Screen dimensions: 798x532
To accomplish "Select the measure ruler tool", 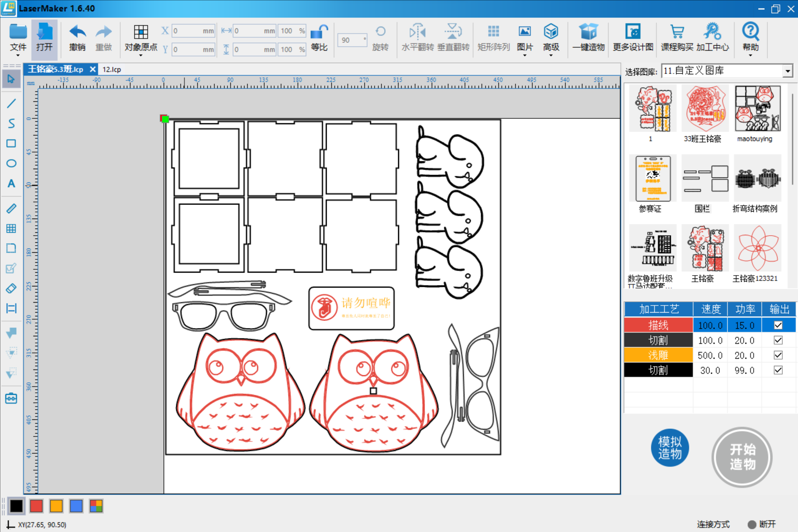I will point(11,208).
